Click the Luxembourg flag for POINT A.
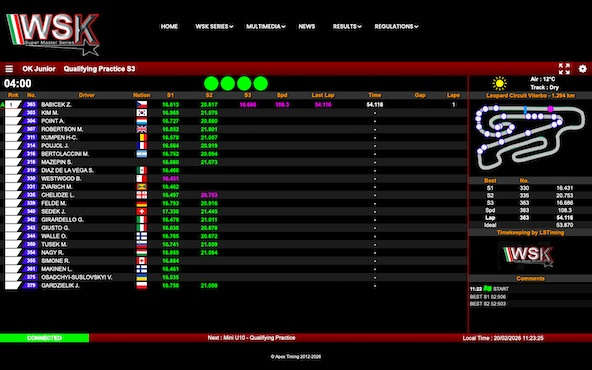592x370 pixels. coord(142,121)
